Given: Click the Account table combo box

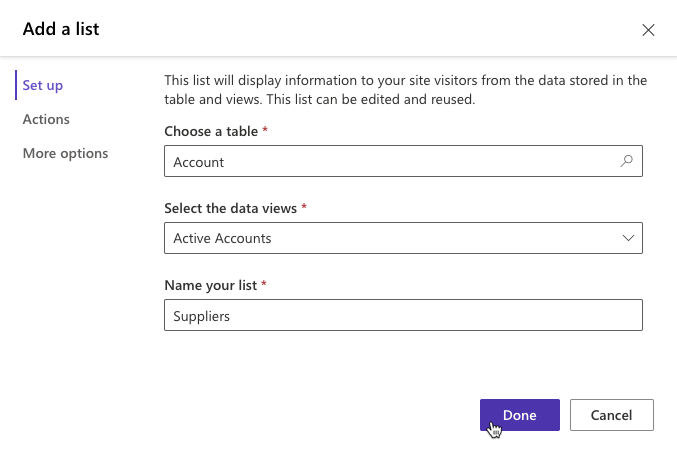Looking at the screenshot, I should (x=390, y=161).
